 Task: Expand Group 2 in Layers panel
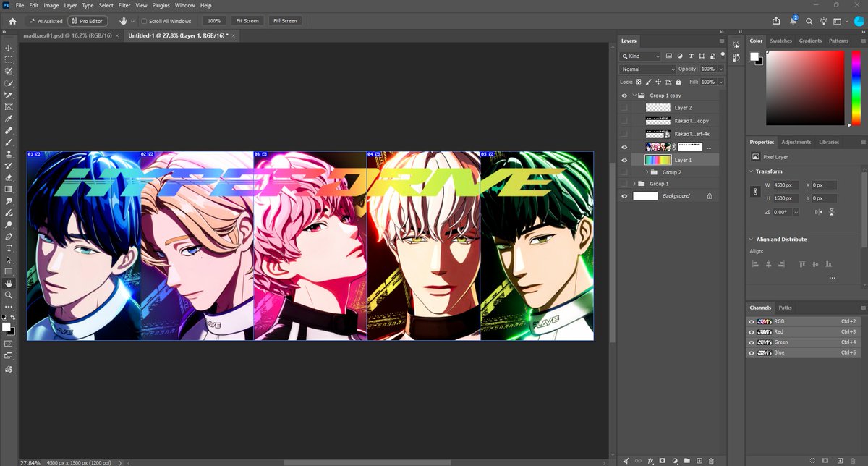click(x=647, y=172)
